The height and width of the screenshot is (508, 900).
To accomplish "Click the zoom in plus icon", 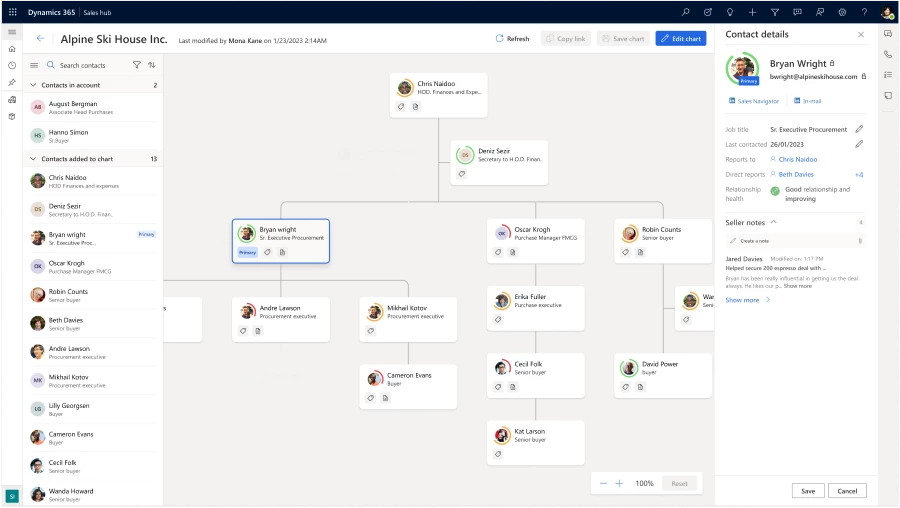I will (619, 483).
